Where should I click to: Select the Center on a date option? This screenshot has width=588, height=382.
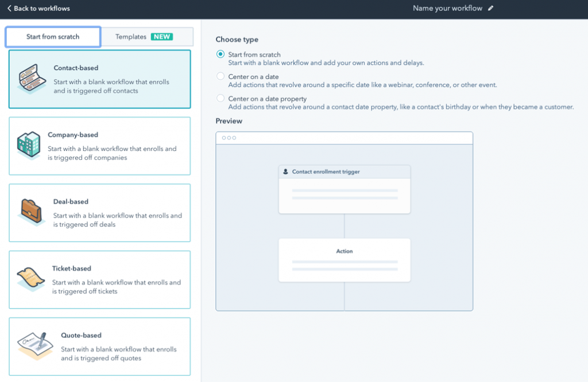pos(219,76)
